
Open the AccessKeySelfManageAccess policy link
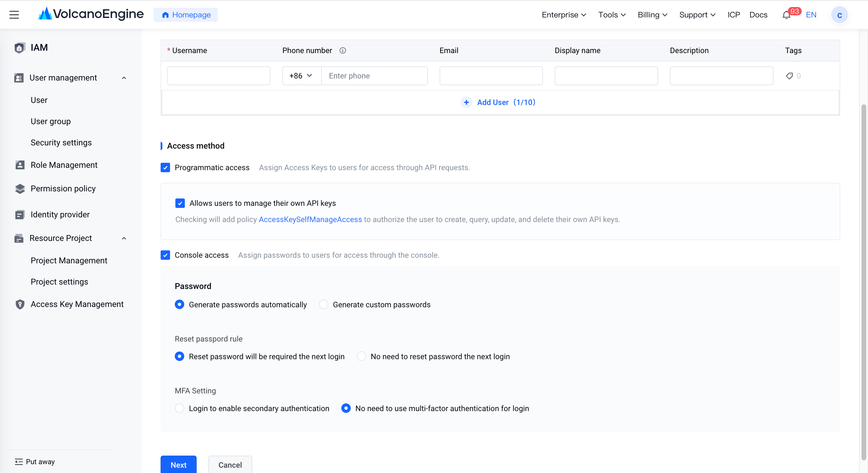pos(310,219)
